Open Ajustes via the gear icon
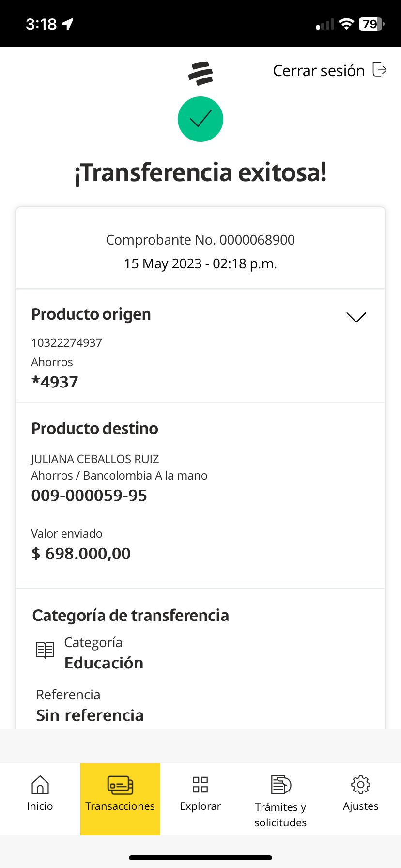This screenshot has width=401, height=868. [x=360, y=785]
